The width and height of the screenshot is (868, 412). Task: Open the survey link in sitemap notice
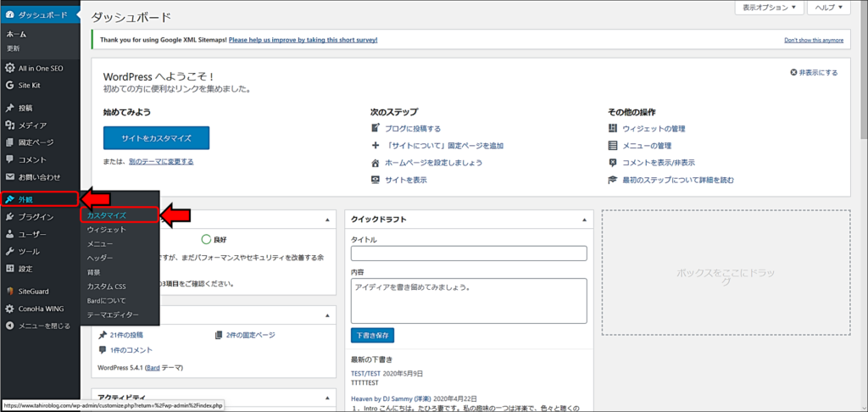[303, 40]
